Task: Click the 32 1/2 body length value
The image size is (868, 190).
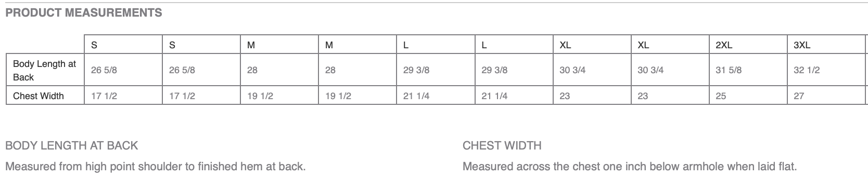Action: pos(807,70)
